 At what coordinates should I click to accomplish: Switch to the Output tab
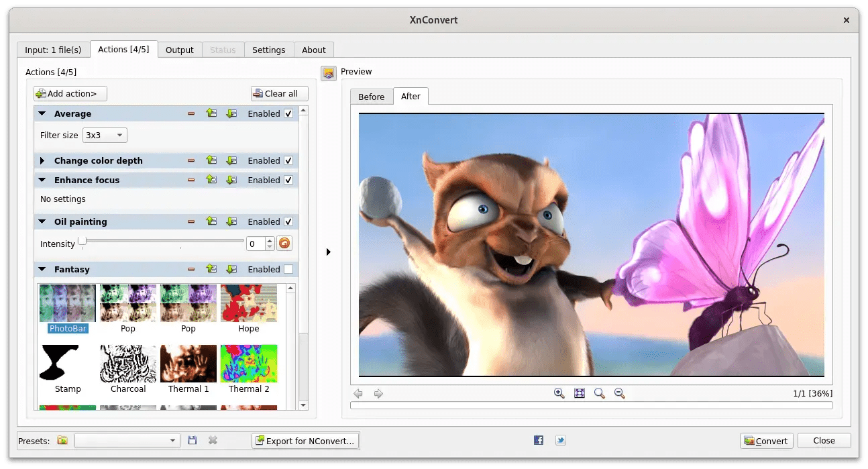coord(179,50)
